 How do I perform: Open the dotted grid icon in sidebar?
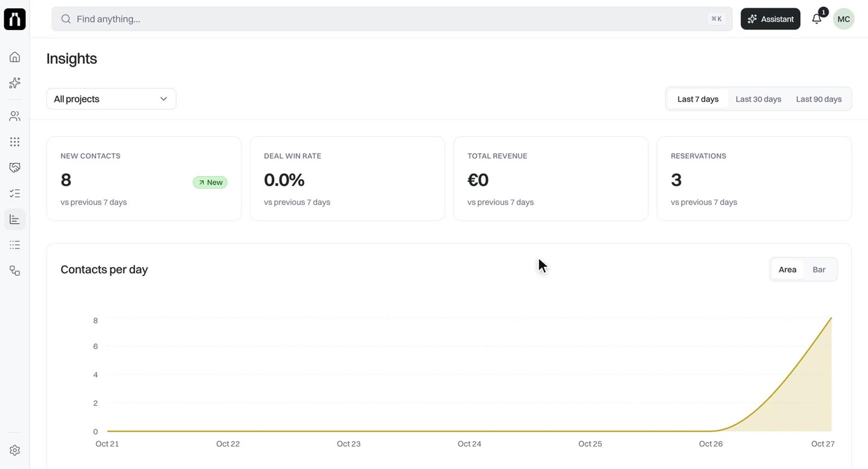(x=15, y=142)
